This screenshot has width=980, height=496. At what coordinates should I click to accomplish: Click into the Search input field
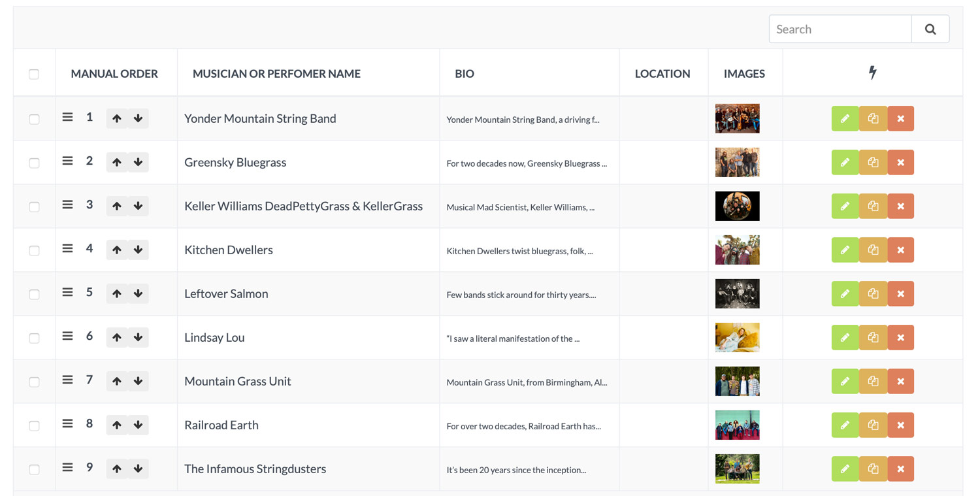[x=840, y=29]
